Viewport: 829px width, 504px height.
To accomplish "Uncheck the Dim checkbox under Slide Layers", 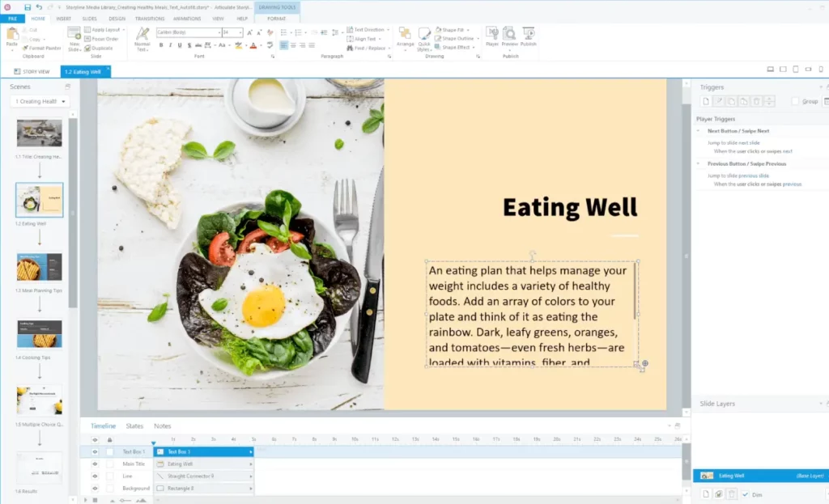I will click(745, 493).
